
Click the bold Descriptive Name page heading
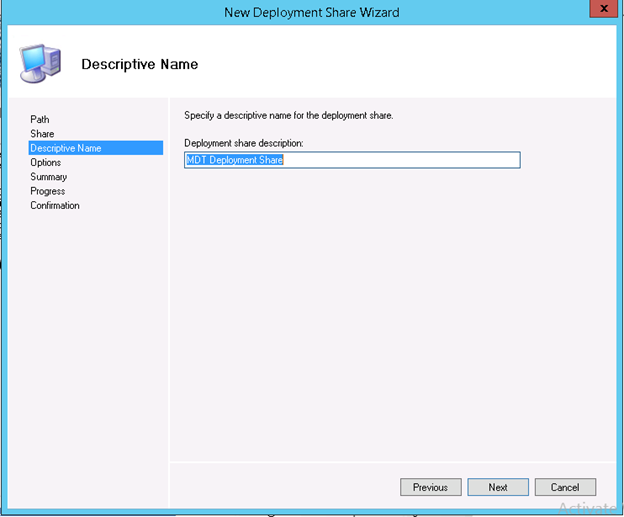click(x=139, y=64)
